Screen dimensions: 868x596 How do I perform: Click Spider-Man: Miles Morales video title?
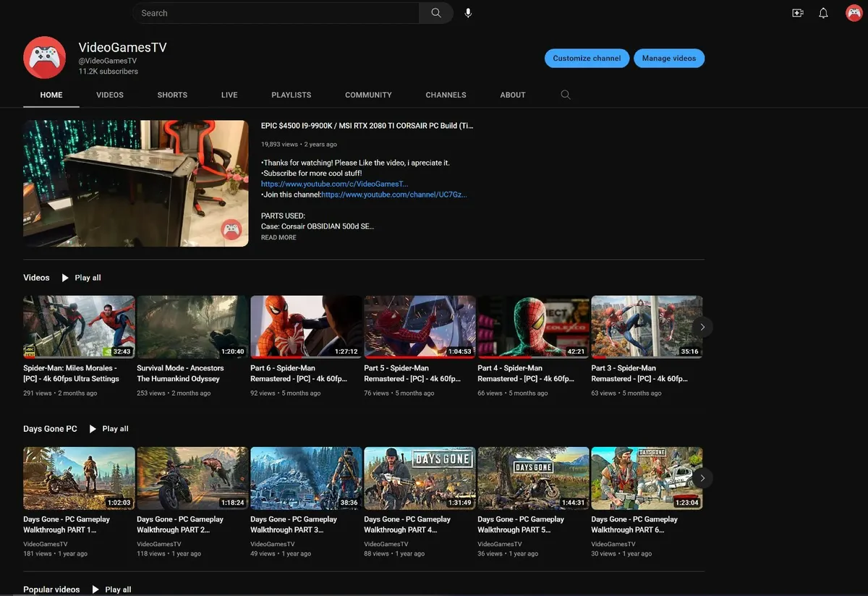click(72, 373)
